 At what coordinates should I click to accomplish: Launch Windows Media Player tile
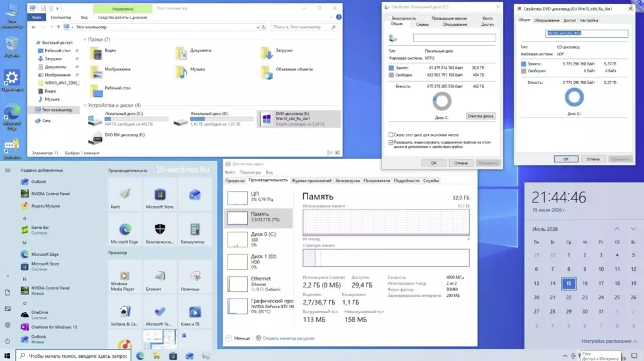coord(125,277)
